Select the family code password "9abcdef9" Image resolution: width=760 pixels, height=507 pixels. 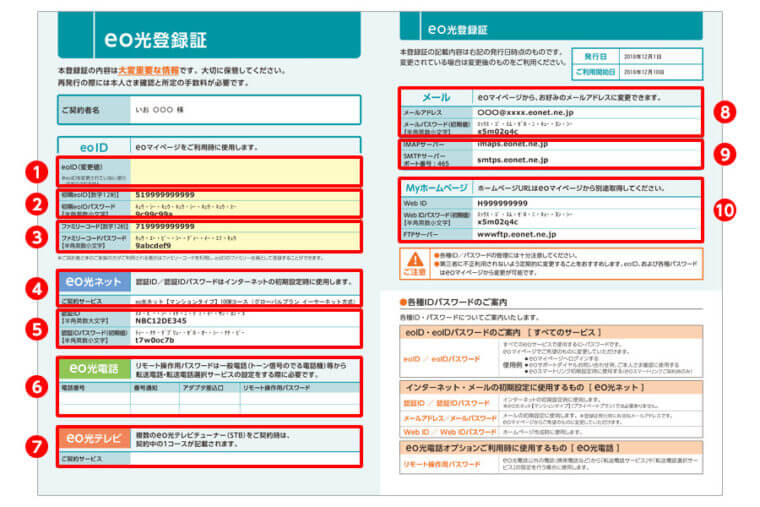[x=153, y=246]
